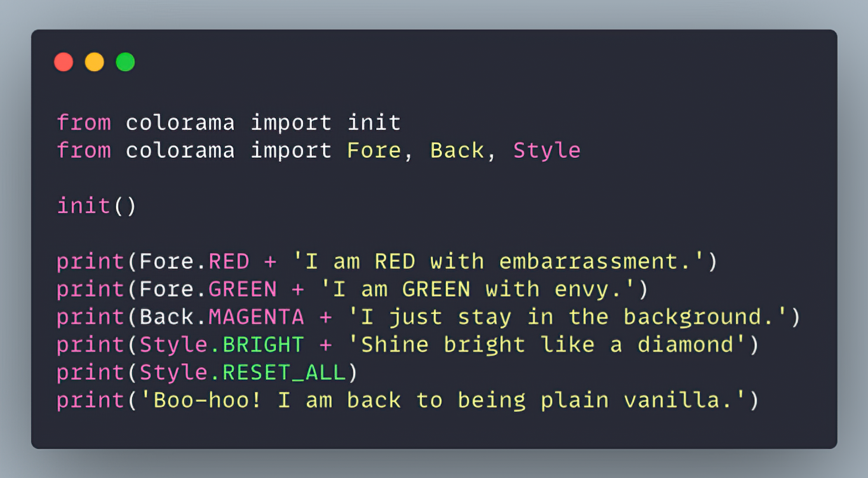Click the BRIGHT constant after Style
The image size is (868, 478).
pos(263,345)
